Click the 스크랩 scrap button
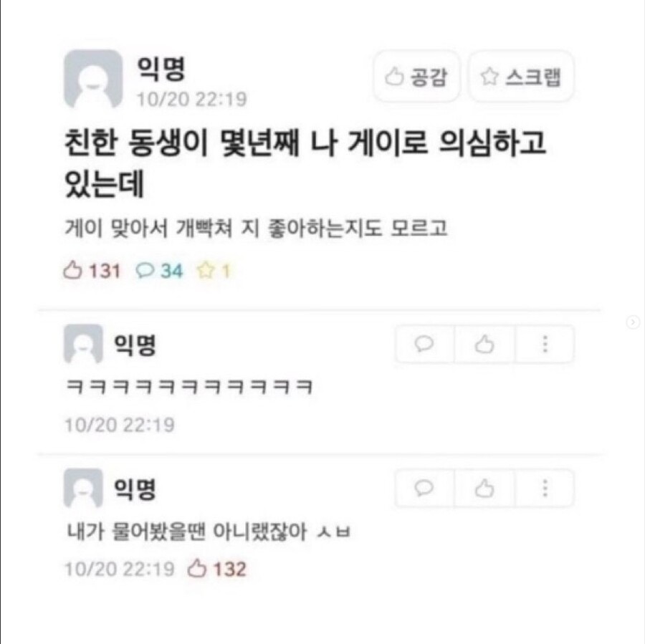The image size is (645, 644). (521, 77)
